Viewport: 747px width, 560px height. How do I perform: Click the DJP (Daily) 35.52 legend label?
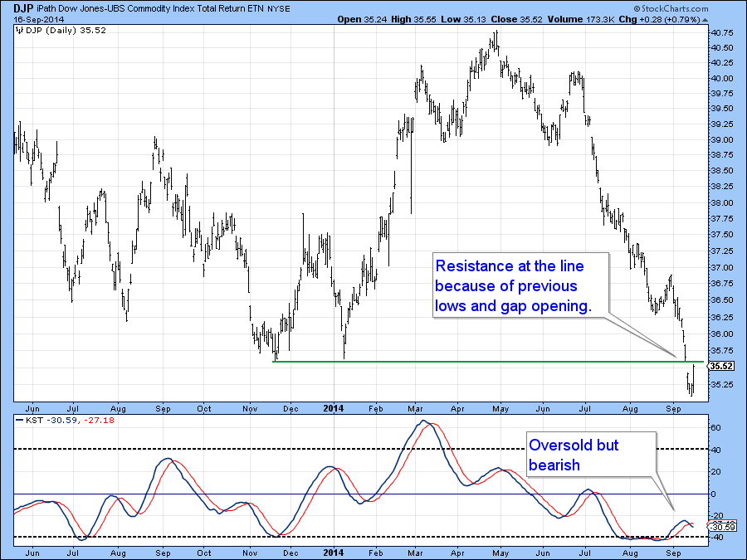tap(66, 31)
